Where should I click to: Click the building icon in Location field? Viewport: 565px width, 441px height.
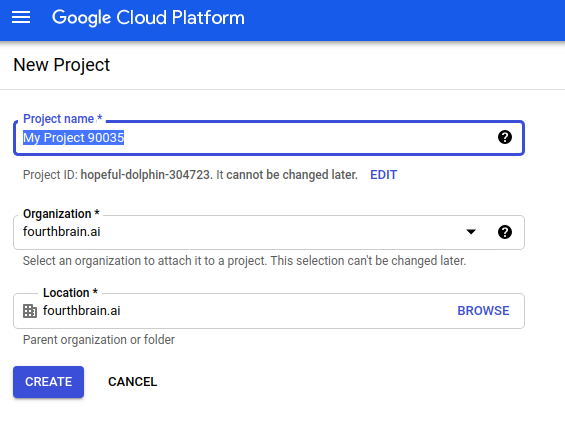[30, 311]
